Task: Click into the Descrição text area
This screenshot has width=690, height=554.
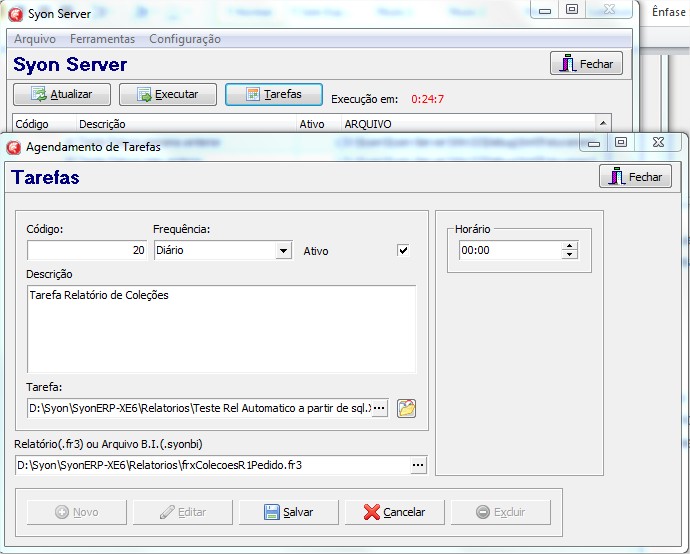Action: point(221,329)
